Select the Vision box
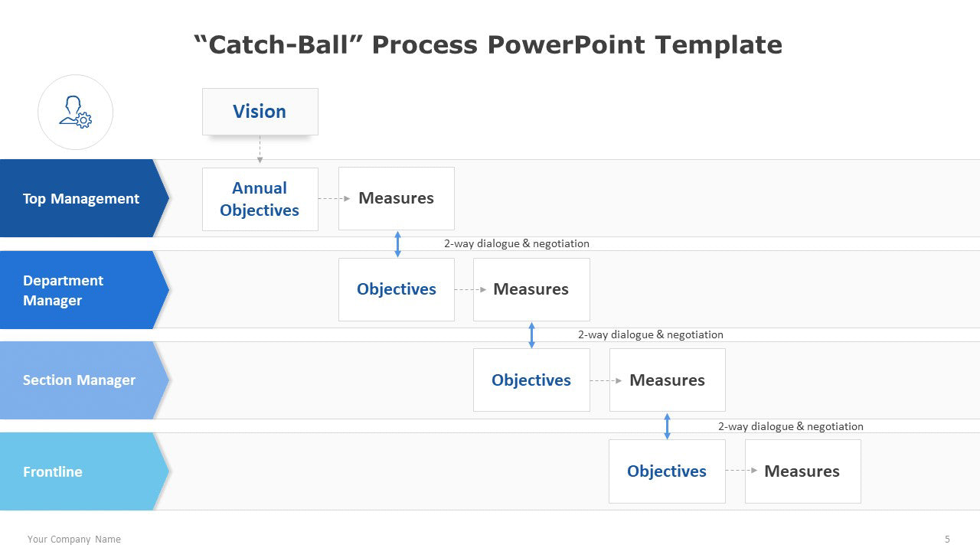Image resolution: width=980 pixels, height=551 pixels. 260,112
